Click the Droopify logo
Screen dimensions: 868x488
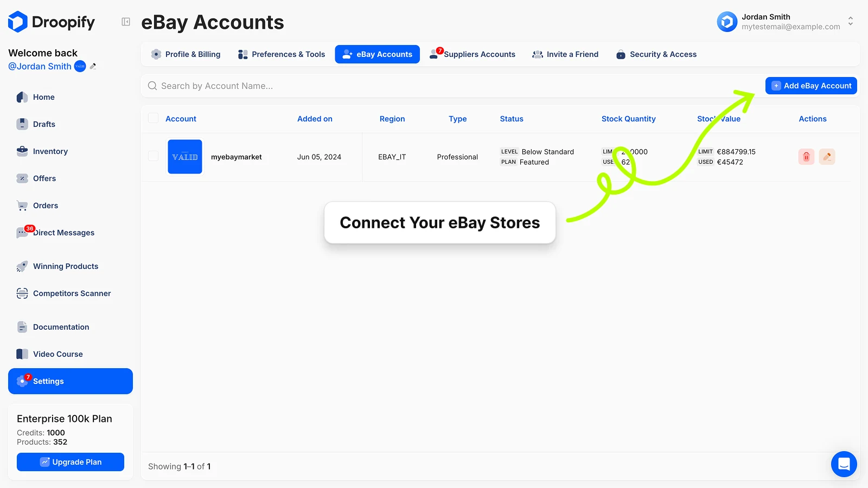coord(52,22)
